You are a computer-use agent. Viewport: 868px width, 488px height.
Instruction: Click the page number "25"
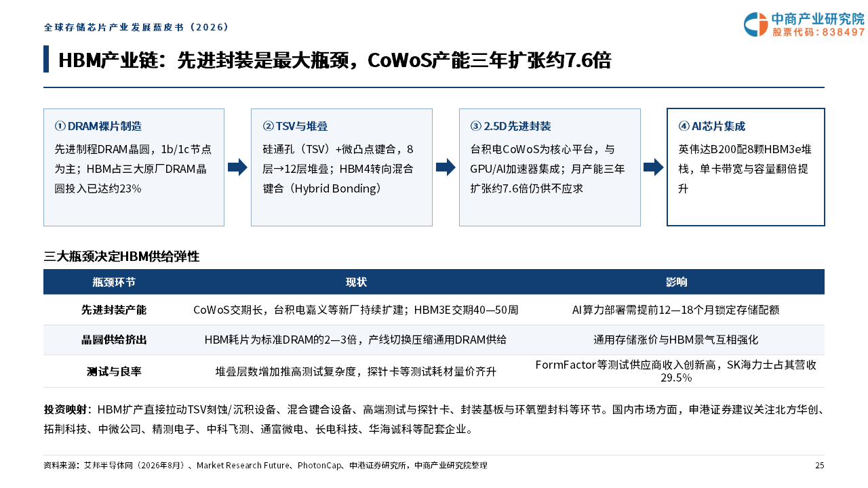coord(820,466)
